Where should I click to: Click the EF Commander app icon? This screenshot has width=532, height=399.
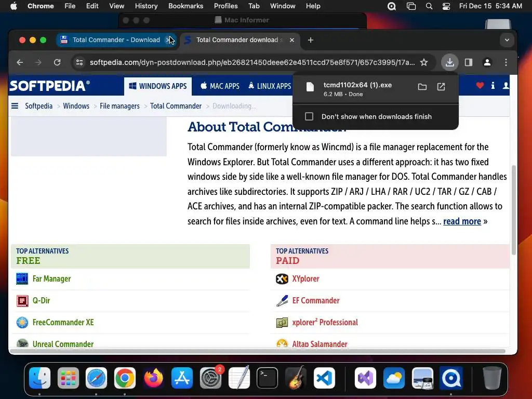[282, 301]
